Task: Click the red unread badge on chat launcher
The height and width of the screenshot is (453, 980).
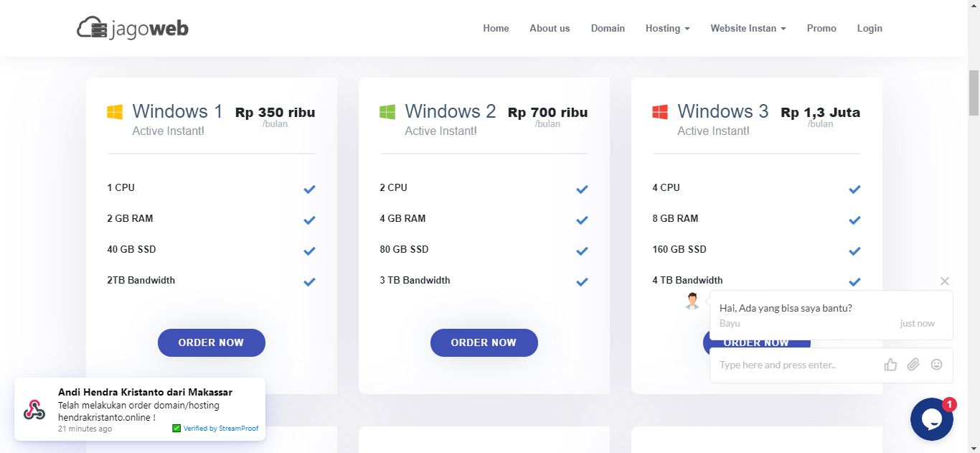Action: (949, 405)
